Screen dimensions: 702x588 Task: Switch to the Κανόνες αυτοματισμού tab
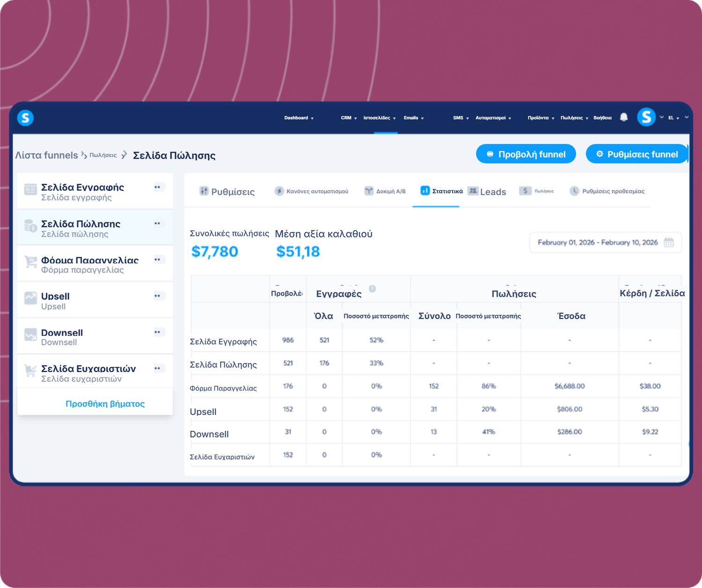(311, 191)
